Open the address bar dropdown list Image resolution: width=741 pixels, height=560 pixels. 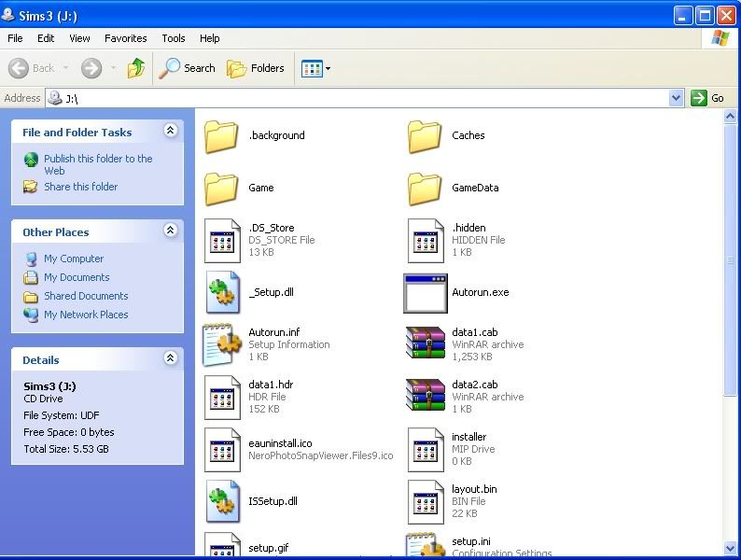(x=677, y=98)
